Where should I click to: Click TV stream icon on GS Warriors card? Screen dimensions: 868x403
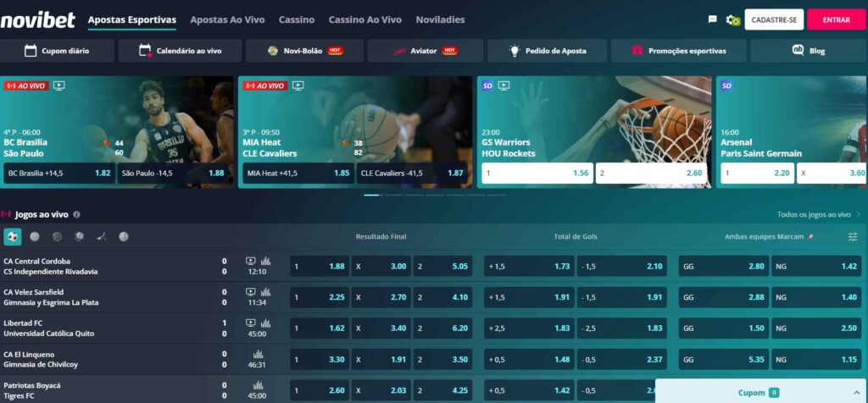504,86
